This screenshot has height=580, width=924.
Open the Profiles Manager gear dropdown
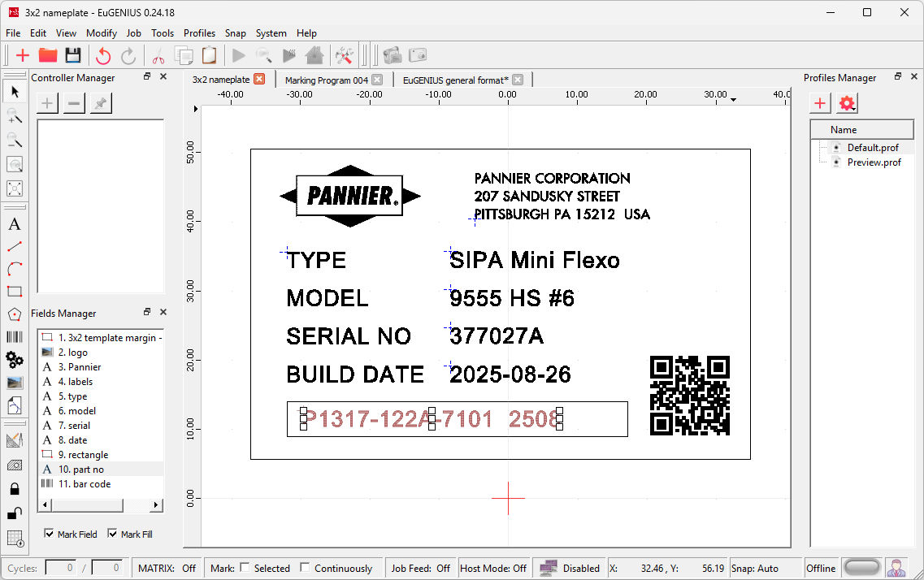pos(848,104)
